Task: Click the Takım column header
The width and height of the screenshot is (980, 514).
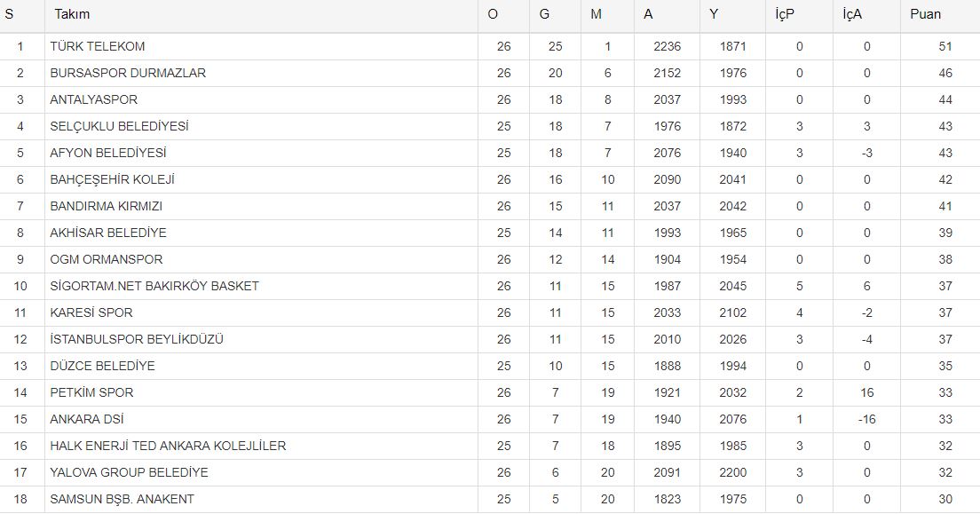Action: [x=72, y=14]
